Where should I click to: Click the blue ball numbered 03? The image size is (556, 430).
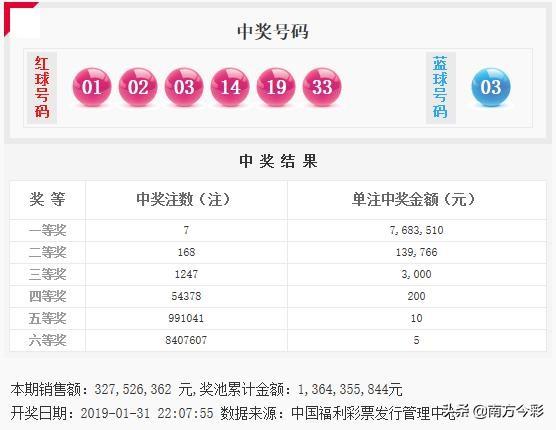tap(491, 87)
